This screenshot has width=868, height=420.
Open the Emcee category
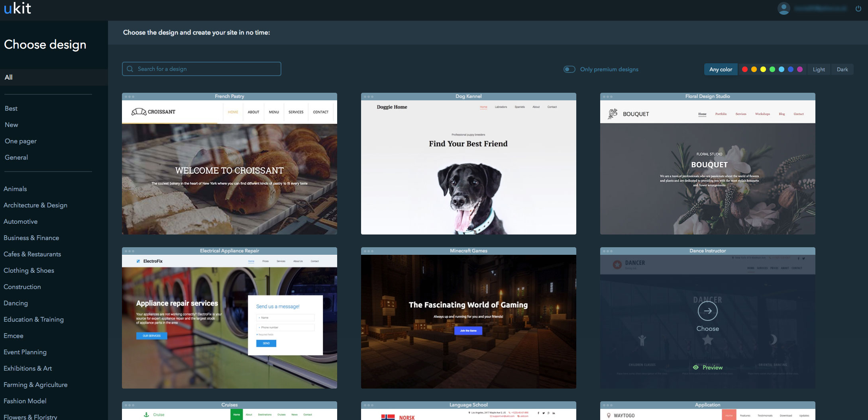pos(13,336)
